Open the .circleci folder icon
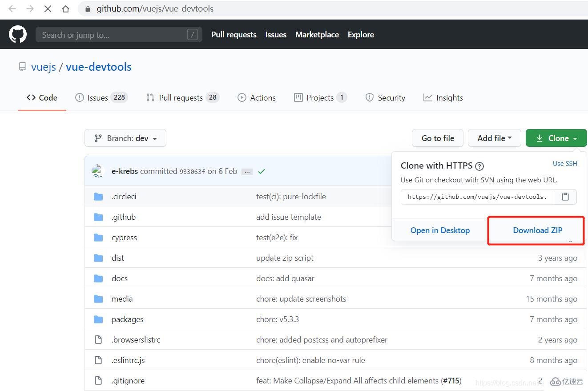The image size is (588, 391). [x=98, y=197]
